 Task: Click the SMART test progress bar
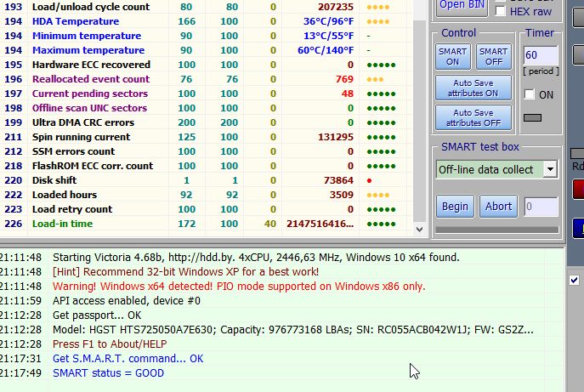point(497,230)
